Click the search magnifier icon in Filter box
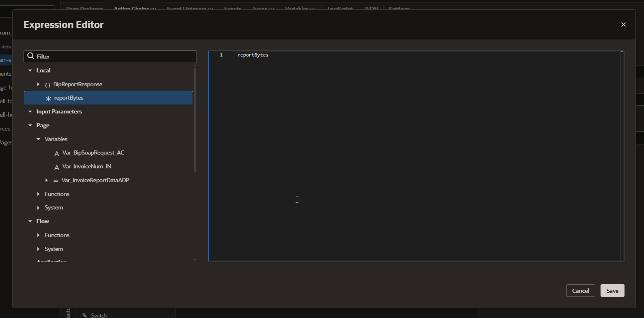The image size is (644, 318). (30, 56)
